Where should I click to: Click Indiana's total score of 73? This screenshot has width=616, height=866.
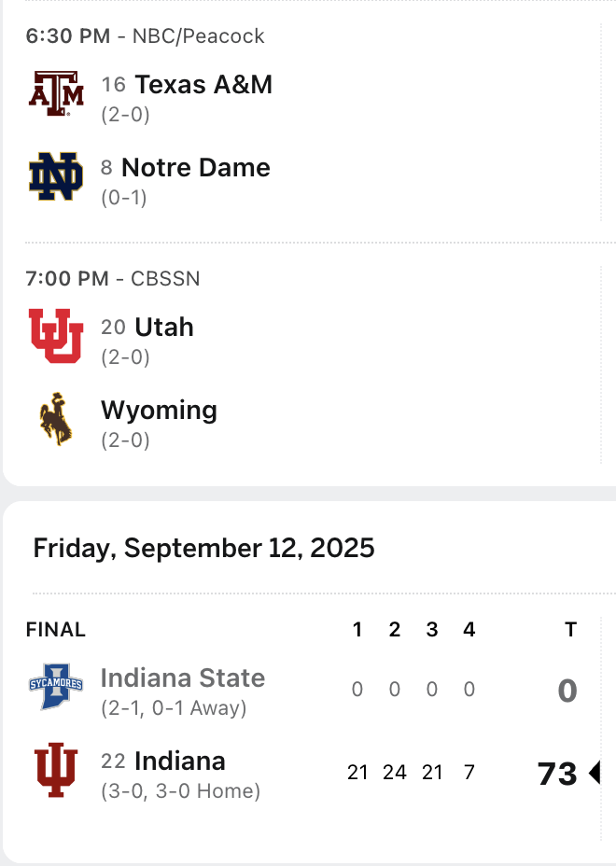(557, 774)
